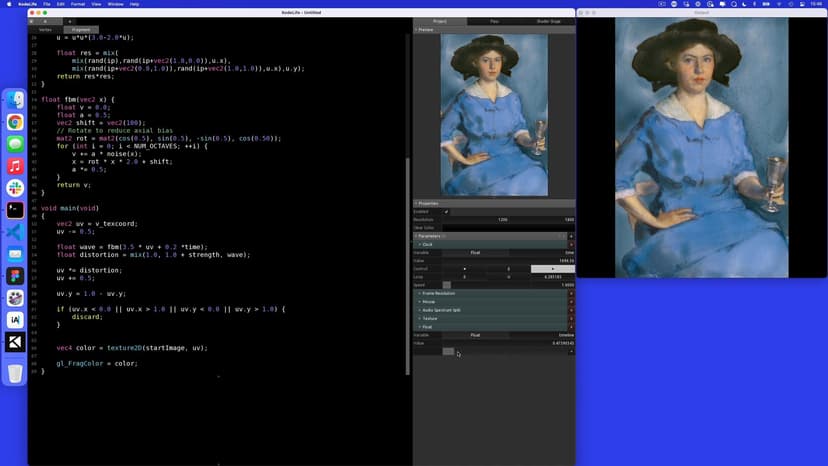Screen dimensions: 828x466
Task: Delete the Texture parameter
Action: click(571, 318)
